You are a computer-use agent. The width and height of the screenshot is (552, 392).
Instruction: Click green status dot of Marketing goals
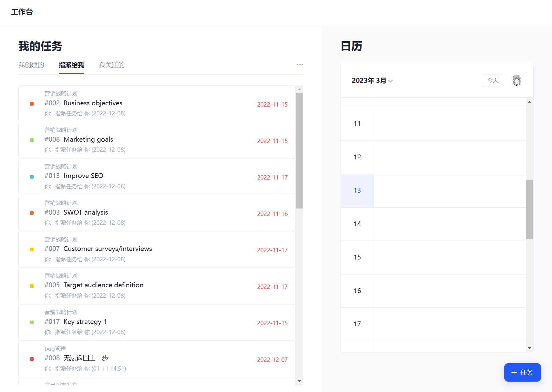[32, 140]
